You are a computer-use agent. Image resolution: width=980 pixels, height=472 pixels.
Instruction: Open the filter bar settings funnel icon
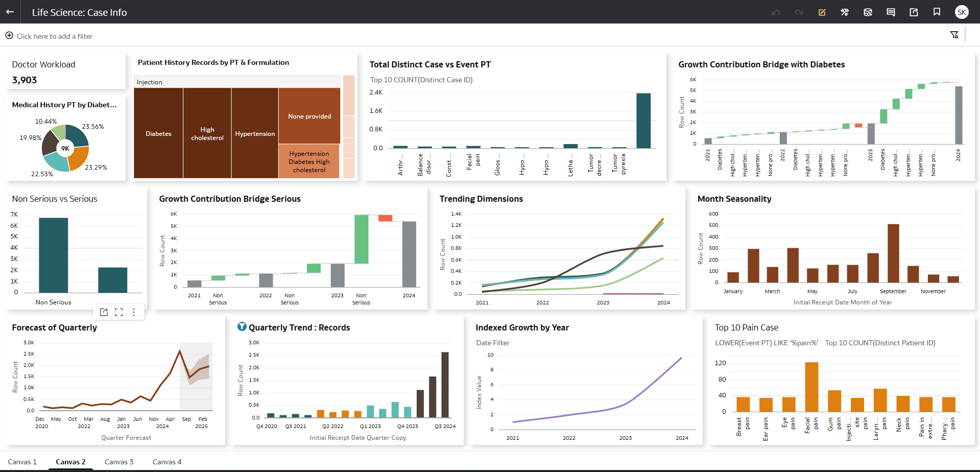pos(954,35)
